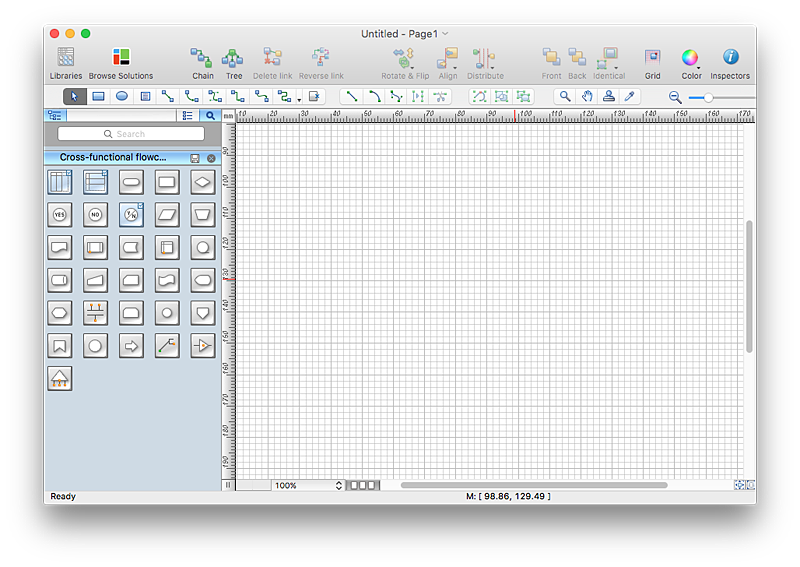Choose the YES circle shape
This screenshot has width=800, height=567.
(x=59, y=214)
